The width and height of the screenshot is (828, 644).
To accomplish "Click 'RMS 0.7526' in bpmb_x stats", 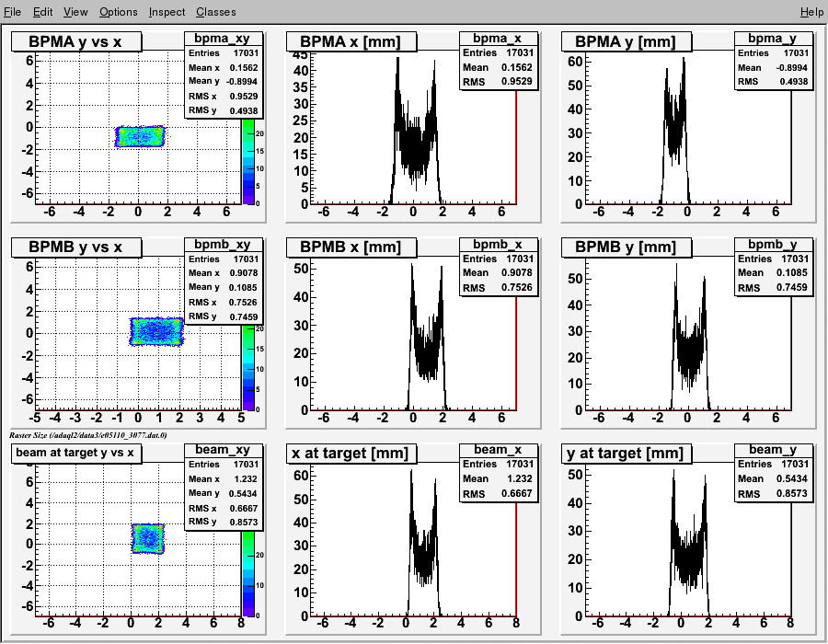I will pyautogui.click(x=498, y=288).
